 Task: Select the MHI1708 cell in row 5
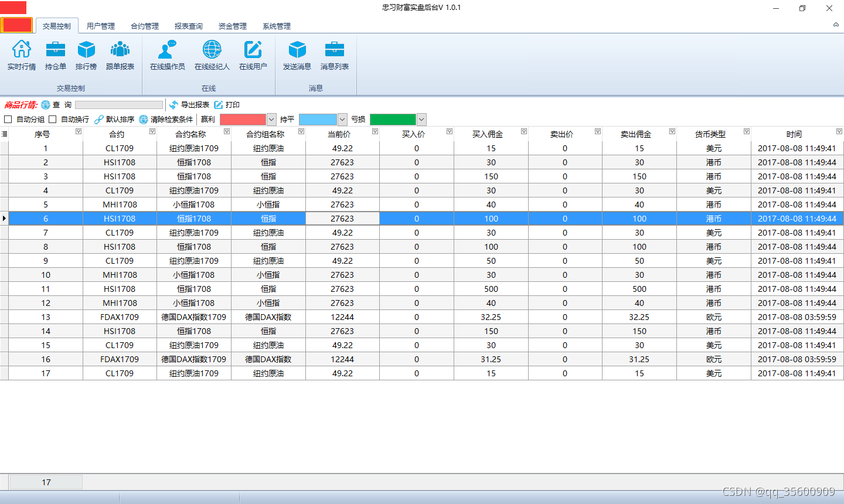tap(120, 205)
